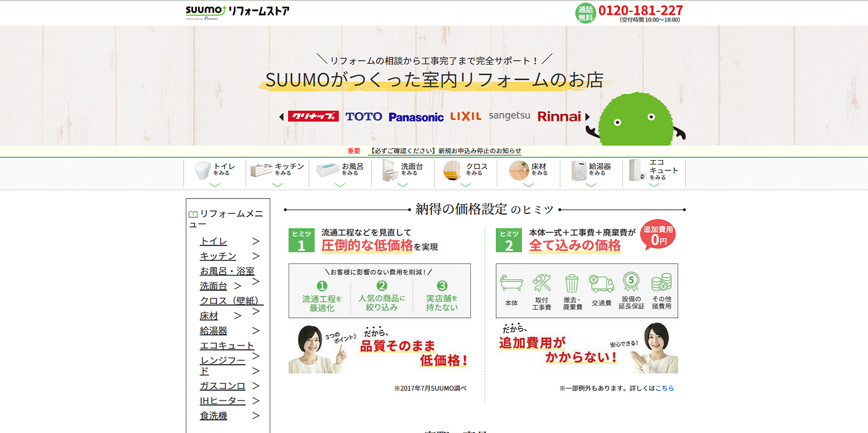Expand chevron under エコキュート category tab
868x433 pixels.
[x=654, y=185]
